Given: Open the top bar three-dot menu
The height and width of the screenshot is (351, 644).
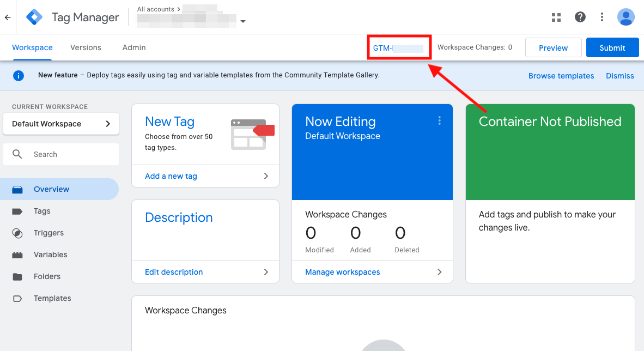Looking at the screenshot, I should [x=602, y=17].
